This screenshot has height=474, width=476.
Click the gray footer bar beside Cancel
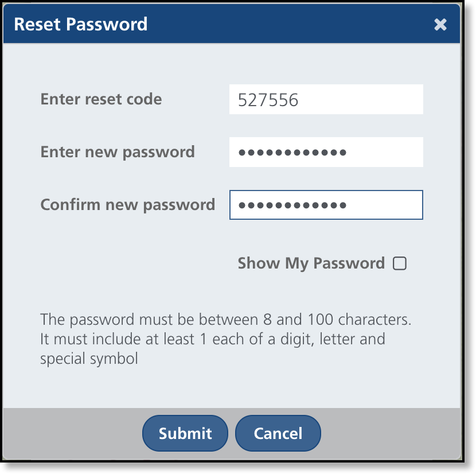pyautogui.click(x=390, y=433)
